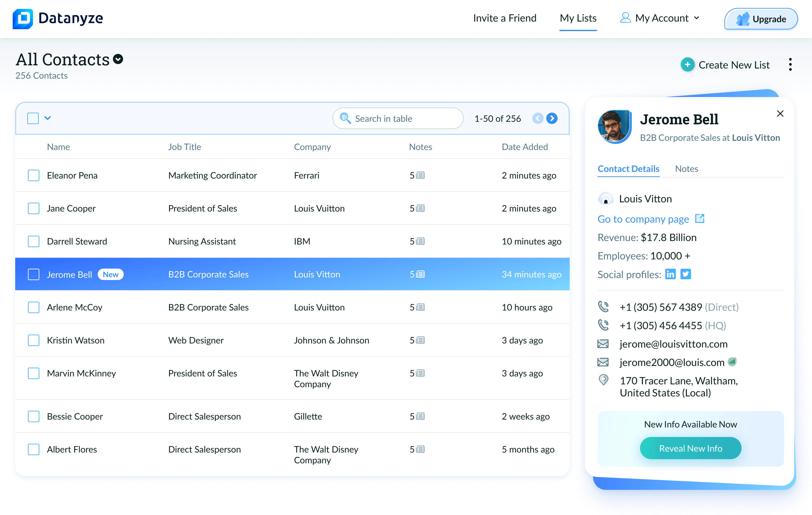Select the Eleanor Pena checkbox
This screenshot has width=812, height=515.
coord(33,175)
